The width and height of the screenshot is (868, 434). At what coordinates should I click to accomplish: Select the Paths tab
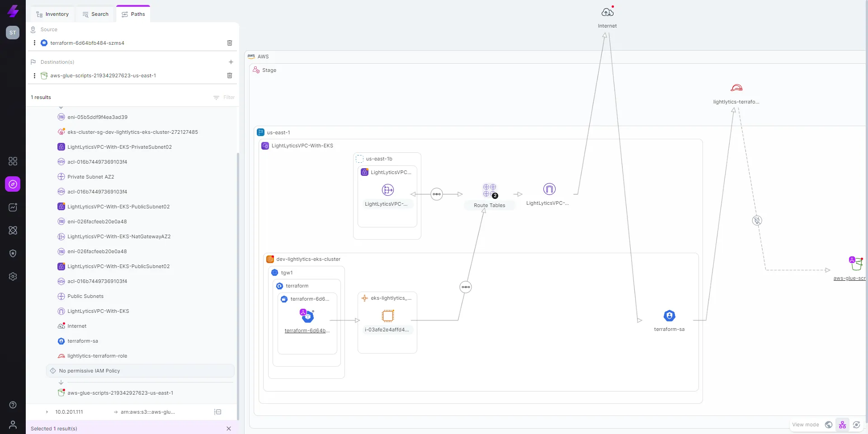(133, 14)
